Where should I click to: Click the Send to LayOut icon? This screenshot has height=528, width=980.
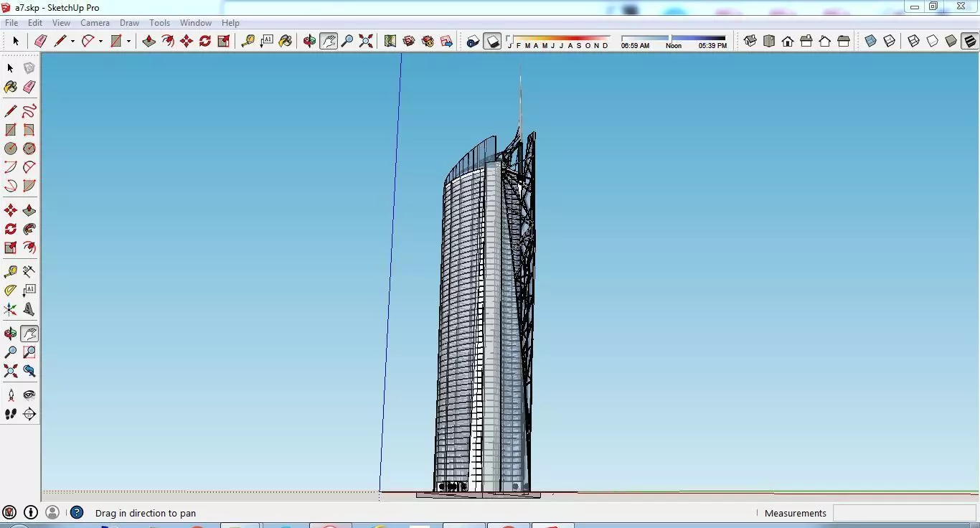[446, 41]
